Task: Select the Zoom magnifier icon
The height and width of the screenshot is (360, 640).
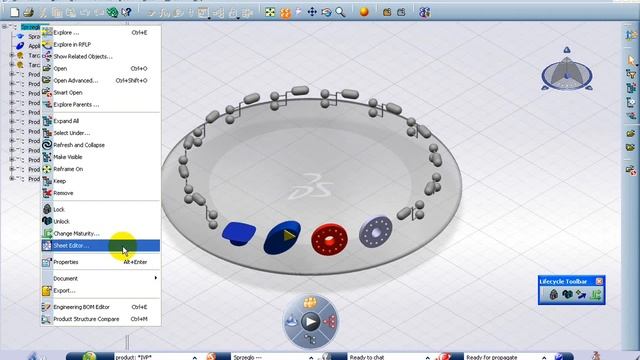Action: tap(340, 12)
